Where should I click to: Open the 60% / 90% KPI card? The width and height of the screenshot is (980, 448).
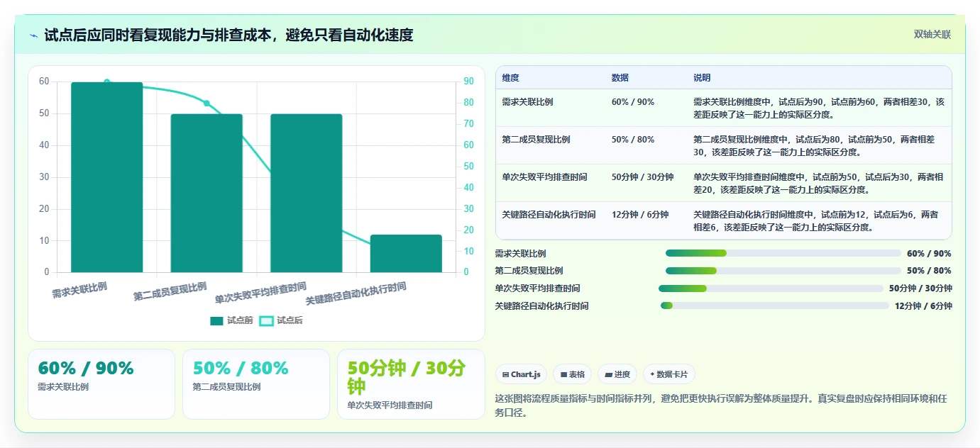[x=101, y=384]
